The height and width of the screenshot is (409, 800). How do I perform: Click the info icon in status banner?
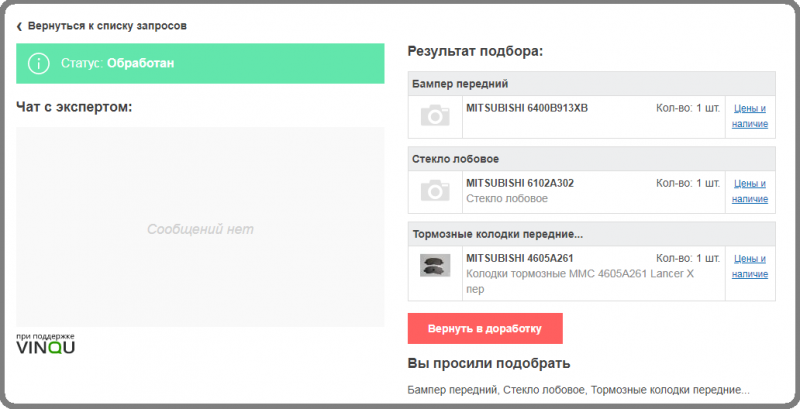tap(39, 63)
